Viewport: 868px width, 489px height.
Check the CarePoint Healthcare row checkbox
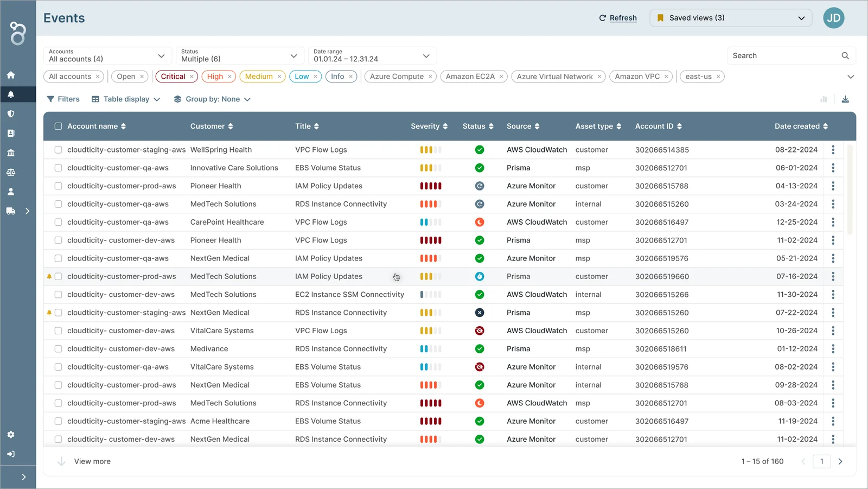click(x=58, y=222)
